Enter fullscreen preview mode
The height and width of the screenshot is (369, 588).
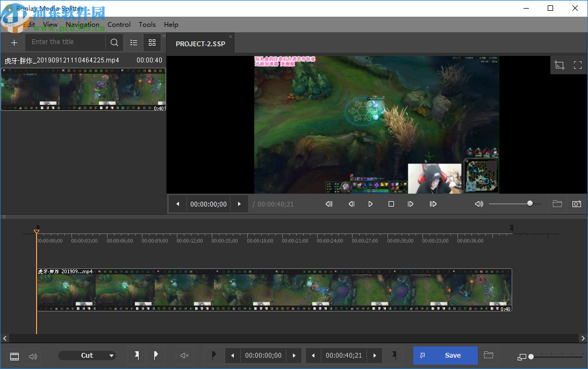[578, 65]
